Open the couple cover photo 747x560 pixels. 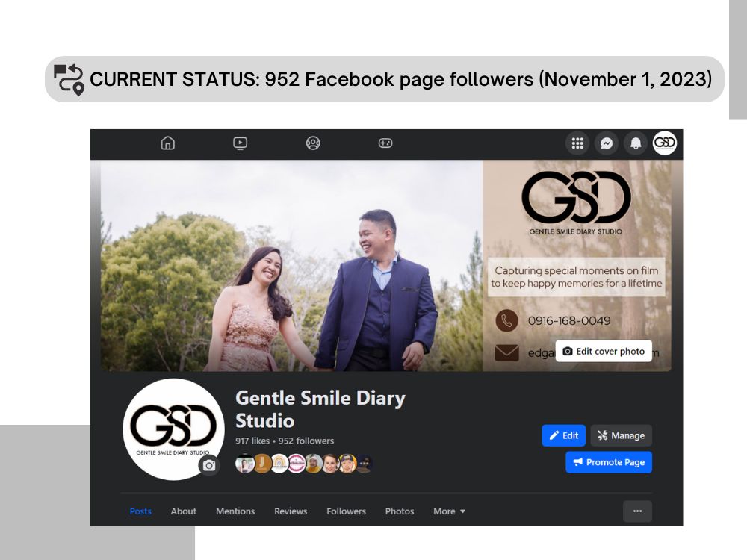[291, 266]
